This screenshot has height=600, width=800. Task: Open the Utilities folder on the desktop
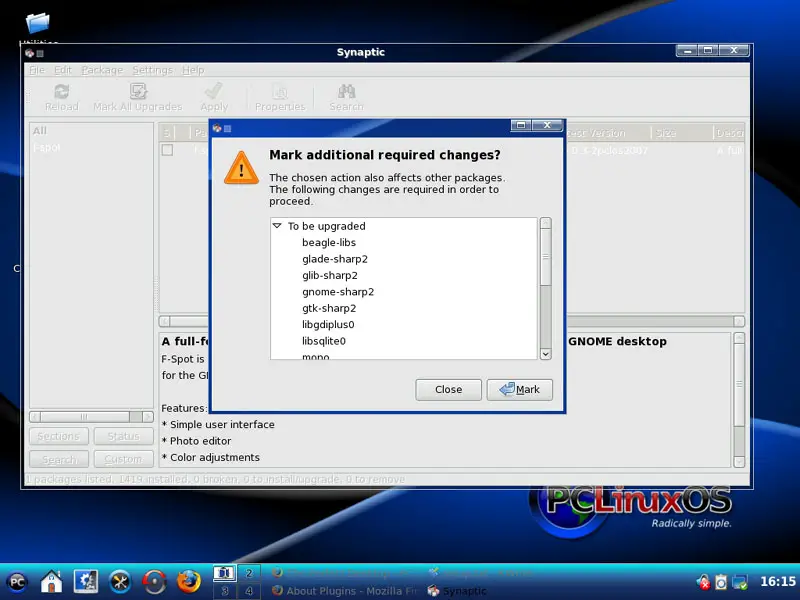(x=38, y=23)
